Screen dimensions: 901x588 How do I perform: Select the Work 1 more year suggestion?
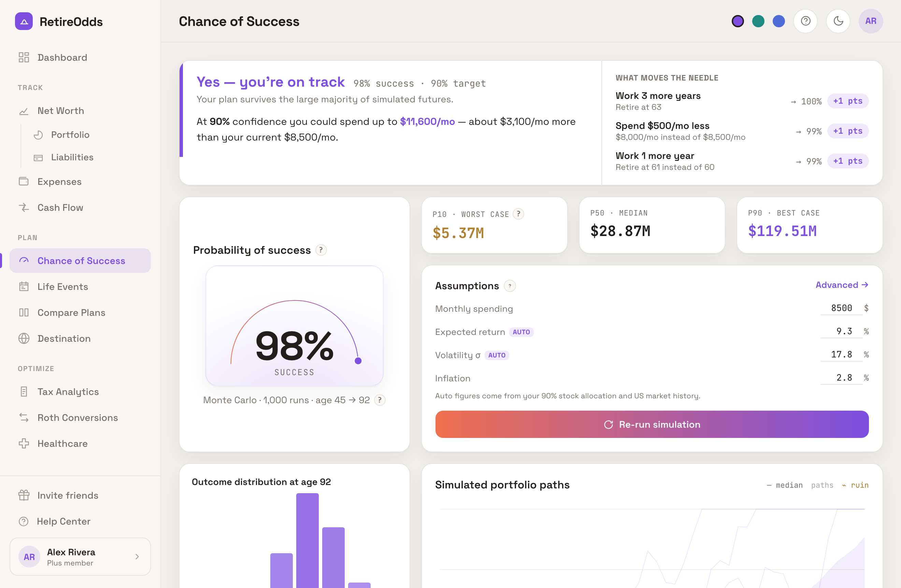coord(742,161)
